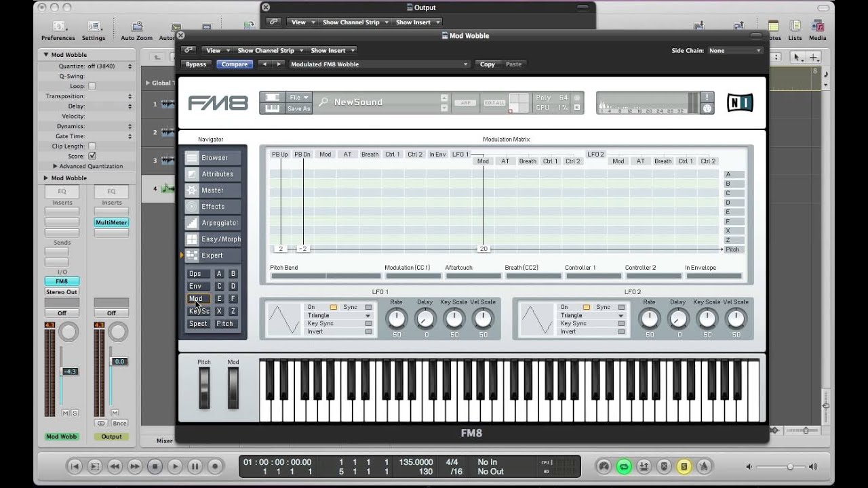
Task: Open the FM8 preset search magnifier
Action: click(x=323, y=102)
